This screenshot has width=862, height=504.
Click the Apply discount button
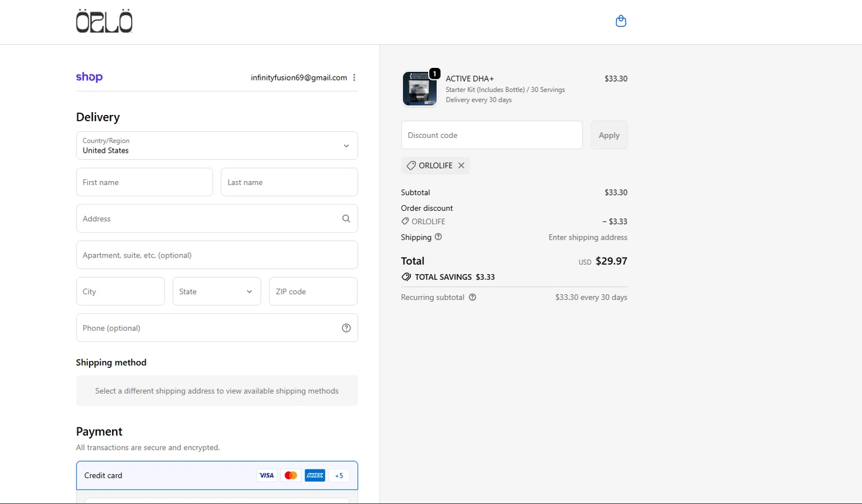point(609,135)
